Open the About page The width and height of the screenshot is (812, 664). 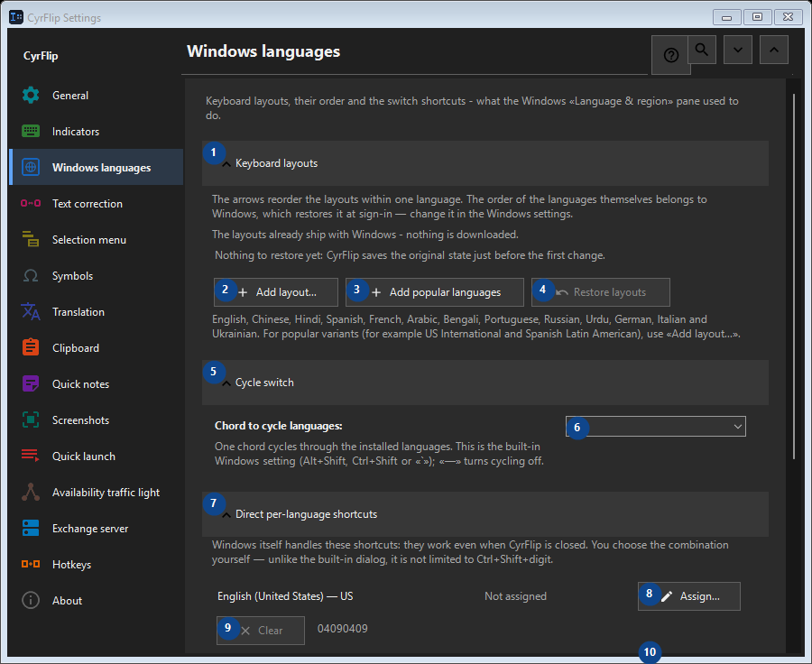97,600
